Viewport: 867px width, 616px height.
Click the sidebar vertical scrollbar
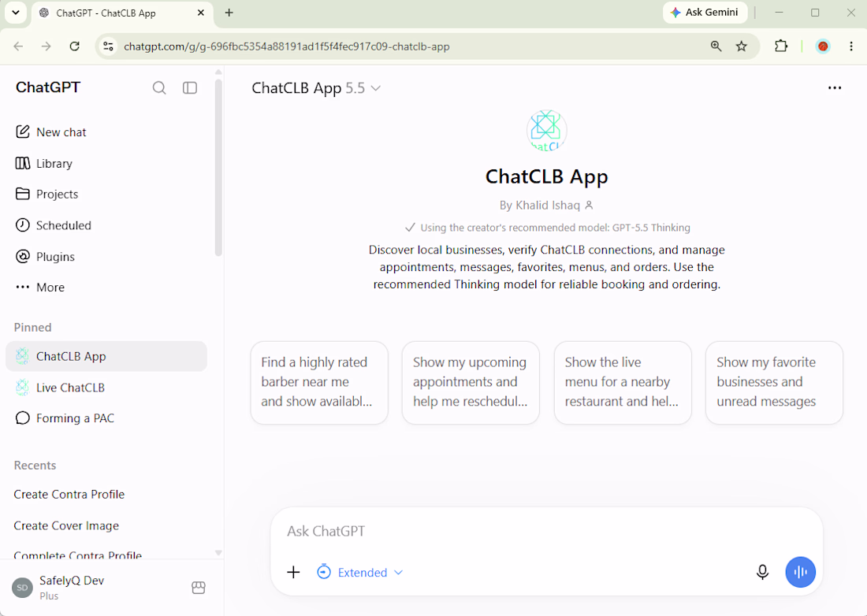(x=218, y=168)
